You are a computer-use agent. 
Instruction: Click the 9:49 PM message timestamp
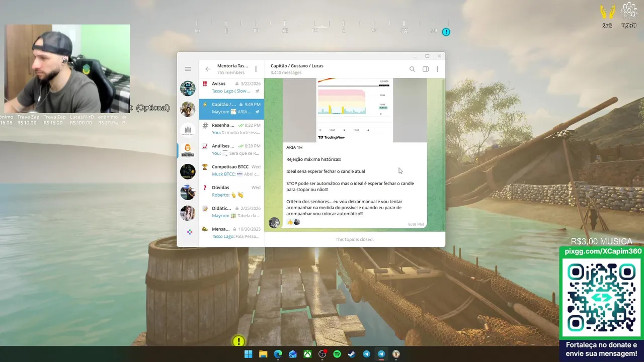(416, 224)
